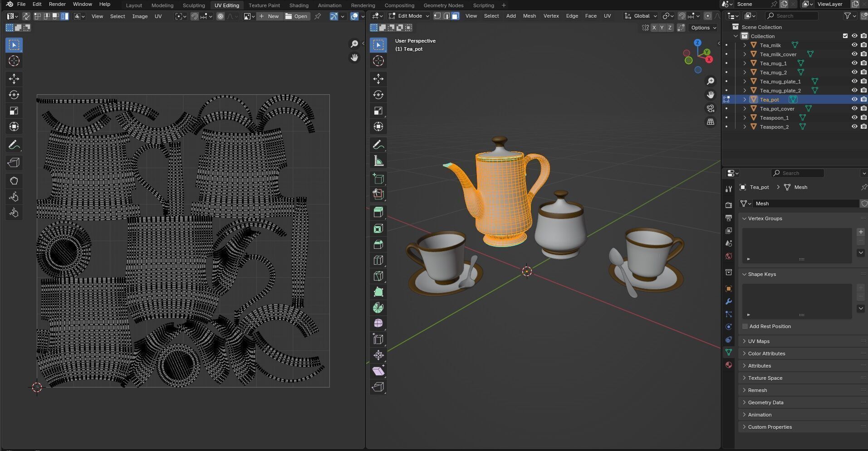Open the Render menu

click(57, 4)
